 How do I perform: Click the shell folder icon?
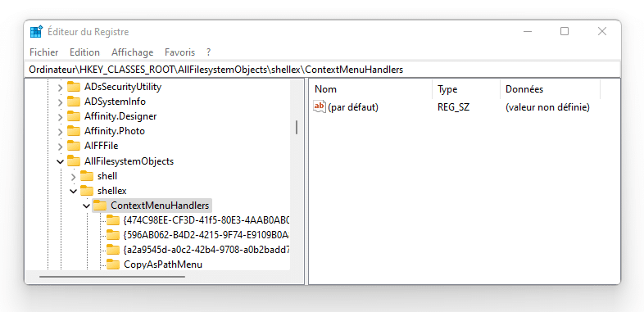pos(87,176)
